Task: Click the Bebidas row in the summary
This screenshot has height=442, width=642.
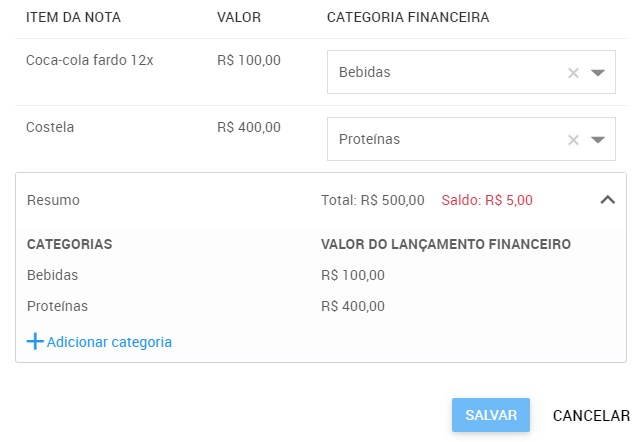Action: 53,275
